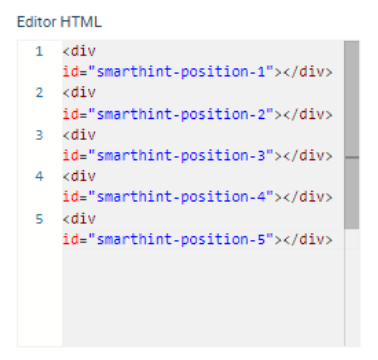Click empty scrollbar track below thumb
Screen dimensions: 378x360
point(352,287)
